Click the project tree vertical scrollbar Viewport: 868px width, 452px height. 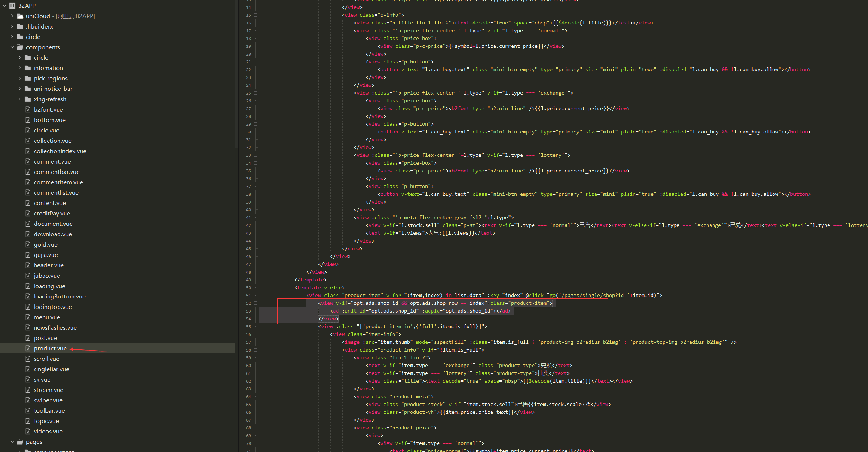pyautogui.click(x=236, y=74)
